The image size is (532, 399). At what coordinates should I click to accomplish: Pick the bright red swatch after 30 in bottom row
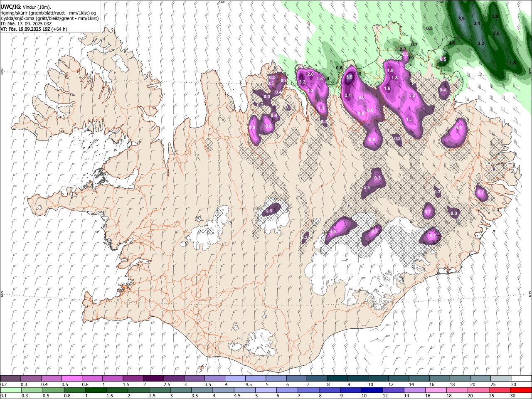(x=520, y=390)
